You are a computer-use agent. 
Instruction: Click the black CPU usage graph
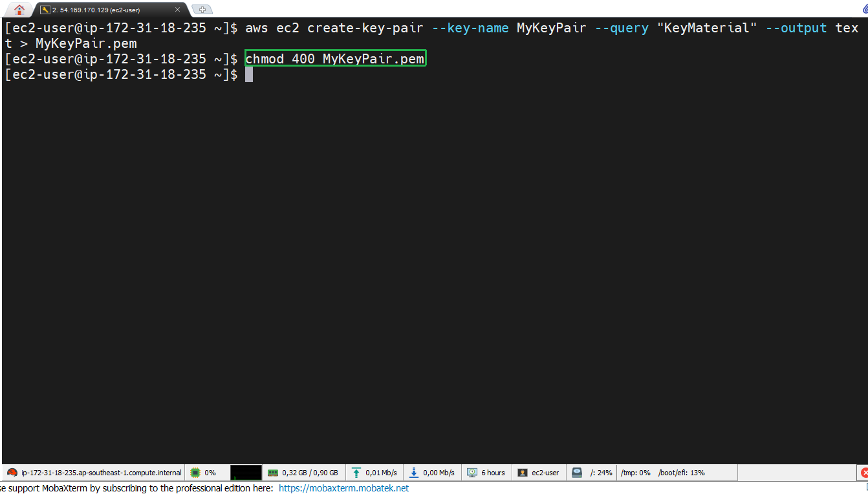246,473
